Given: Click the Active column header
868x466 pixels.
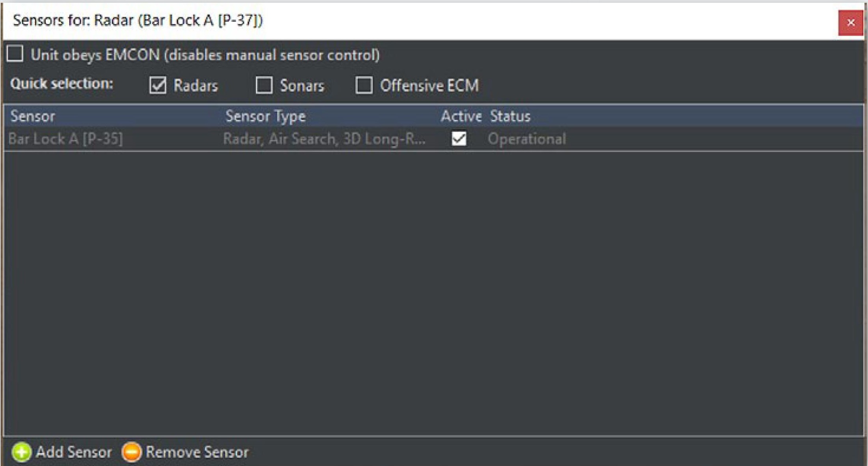Looking at the screenshot, I should (x=461, y=116).
